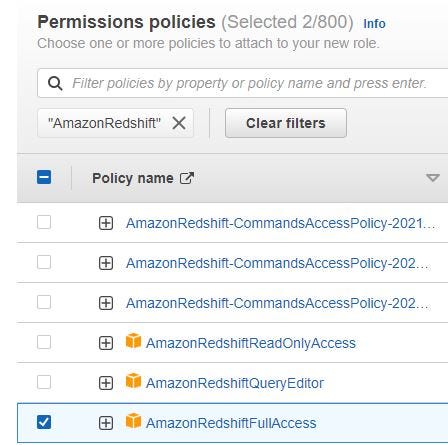Image resolution: width=448 pixels, height=445 pixels.
Task: Click the orange AWS managed icon for AmazonRedshiftReadOnlyAccess
Action: (x=133, y=341)
